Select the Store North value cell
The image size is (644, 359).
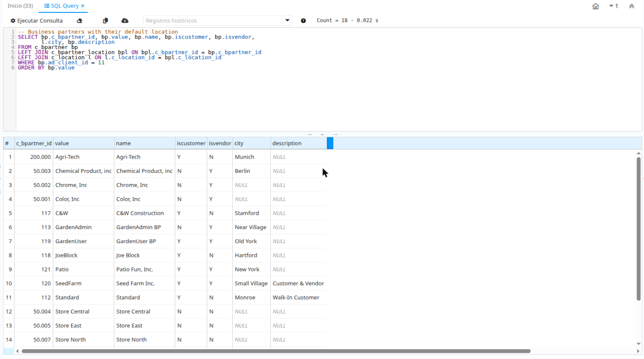click(84, 340)
